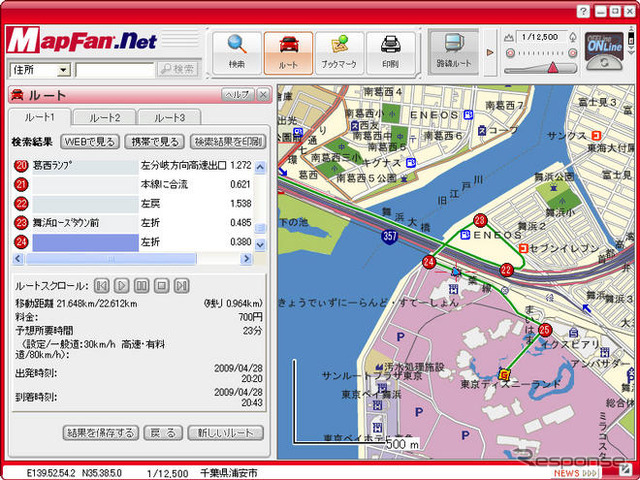Open the 路線ルート transit route button
Screen dimensions: 640x480
pos(453,52)
